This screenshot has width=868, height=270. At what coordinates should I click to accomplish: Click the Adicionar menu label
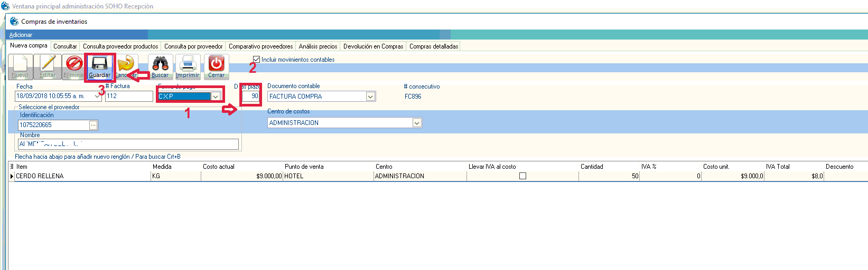pyautogui.click(x=21, y=35)
